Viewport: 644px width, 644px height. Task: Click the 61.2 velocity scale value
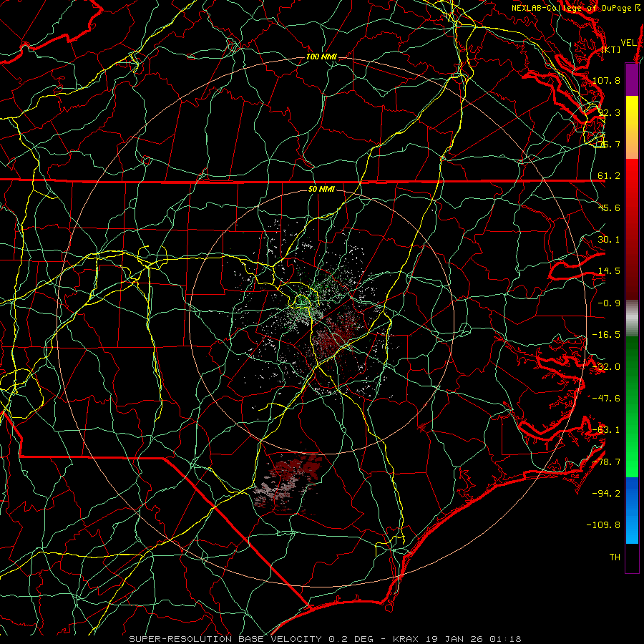[609, 176]
